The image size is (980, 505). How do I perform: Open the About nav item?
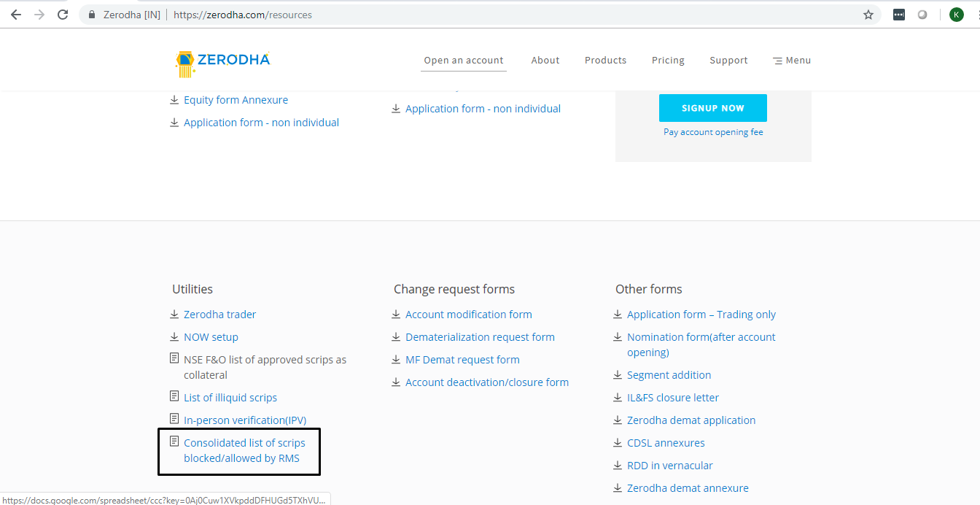[x=545, y=61]
